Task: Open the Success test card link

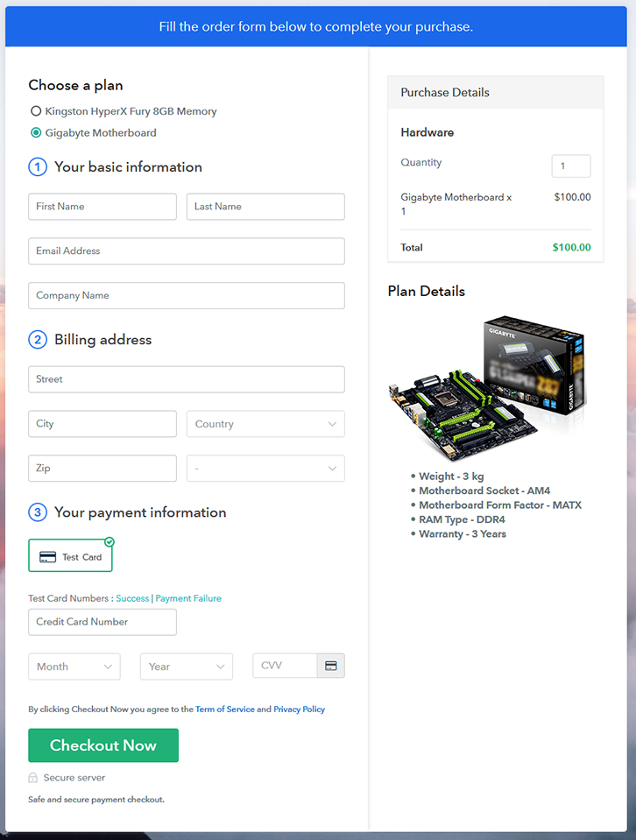Action: coord(132,598)
